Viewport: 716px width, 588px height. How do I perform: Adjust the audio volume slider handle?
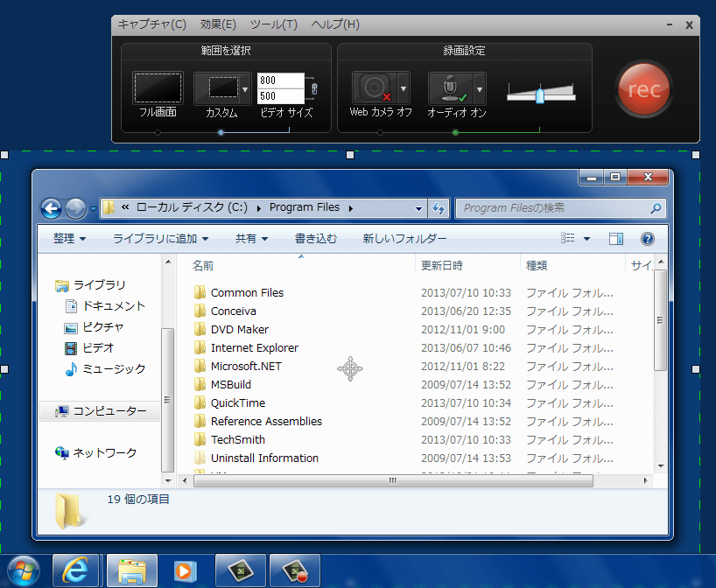(540, 96)
